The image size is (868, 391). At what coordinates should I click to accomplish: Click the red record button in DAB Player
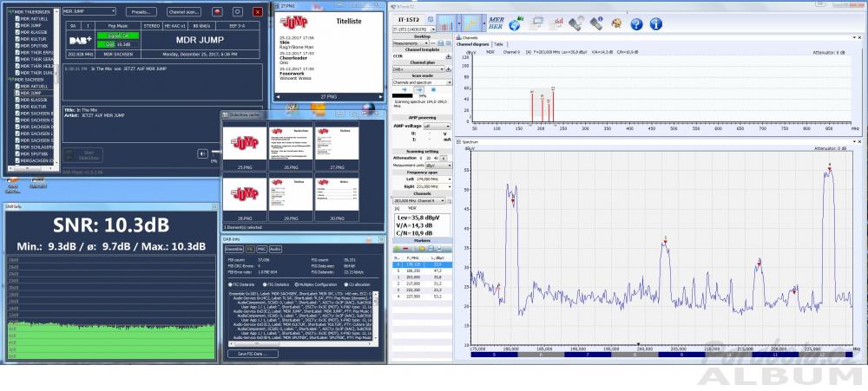tap(218, 11)
